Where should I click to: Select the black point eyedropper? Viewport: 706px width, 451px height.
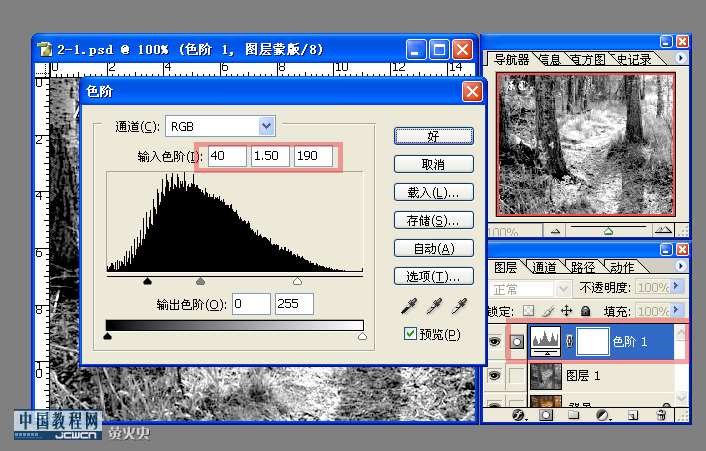[x=409, y=306]
